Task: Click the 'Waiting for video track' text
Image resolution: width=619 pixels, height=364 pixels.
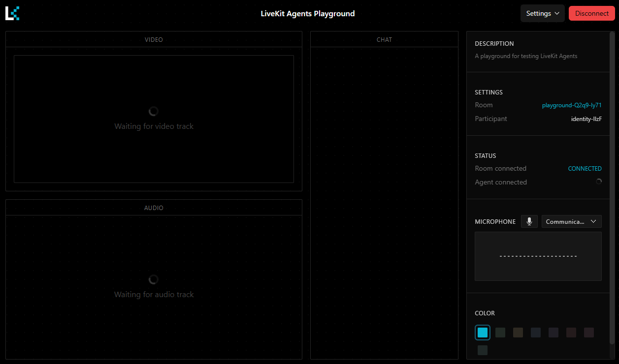Action: click(154, 126)
